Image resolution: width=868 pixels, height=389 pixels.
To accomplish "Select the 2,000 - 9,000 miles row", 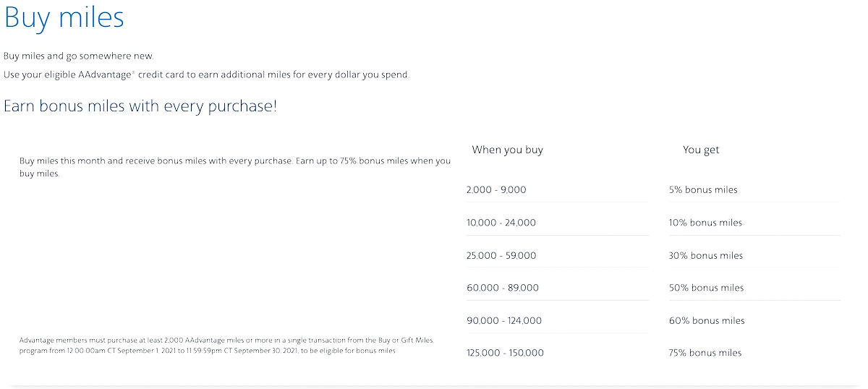I will pyautogui.click(x=654, y=189).
